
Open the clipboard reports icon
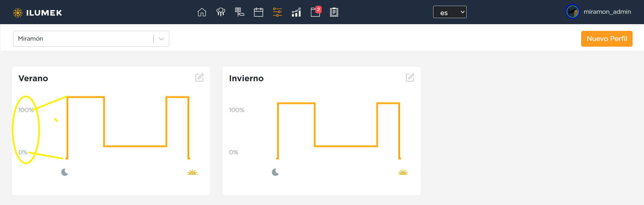334,12
